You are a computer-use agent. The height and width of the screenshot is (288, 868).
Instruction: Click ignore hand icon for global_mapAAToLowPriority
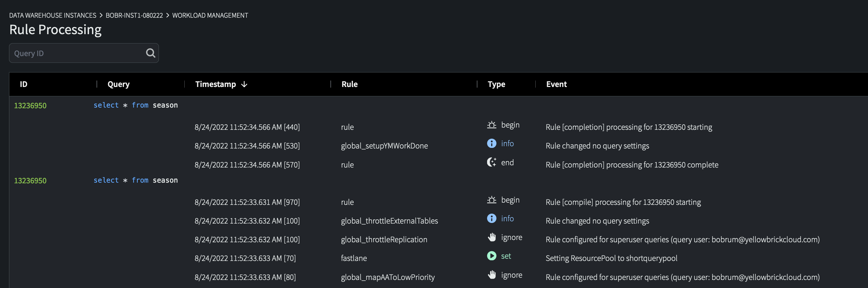pos(492,275)
